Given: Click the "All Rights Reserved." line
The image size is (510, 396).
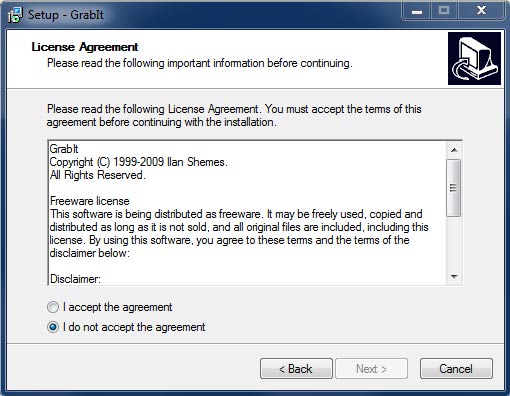Looking at the screenshot, I should [97, 175].
